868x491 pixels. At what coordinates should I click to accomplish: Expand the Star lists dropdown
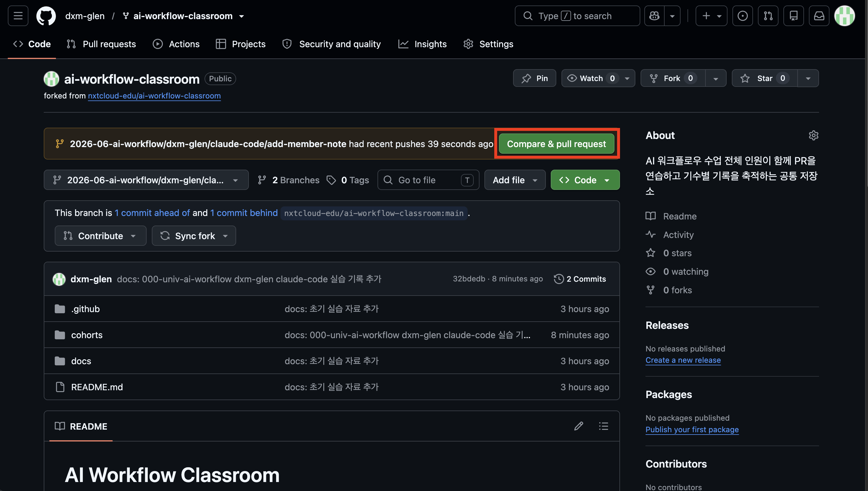(x=808, y=78)
